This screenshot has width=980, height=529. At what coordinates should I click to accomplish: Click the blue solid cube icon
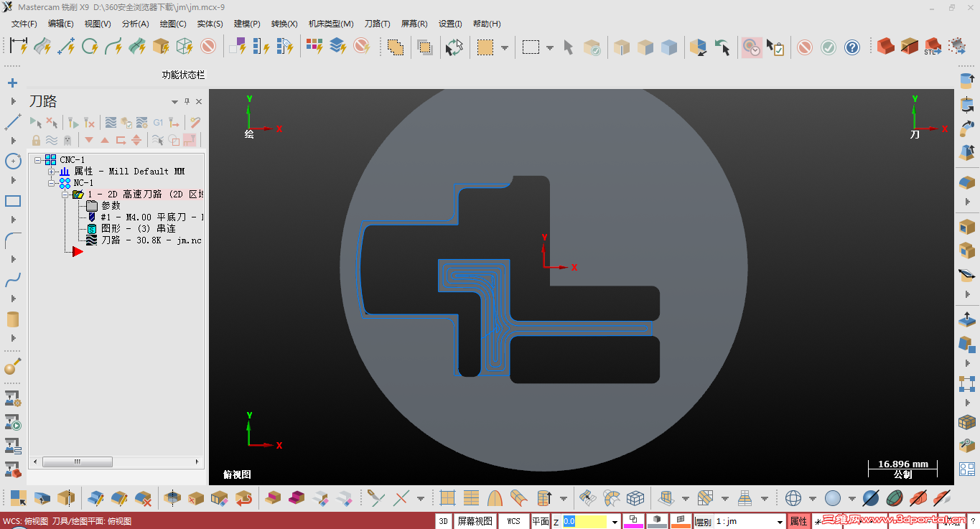[669, 47]
